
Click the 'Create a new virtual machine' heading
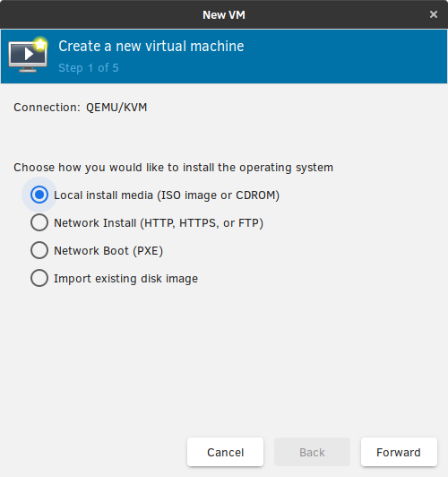click(x=151, y=47)
